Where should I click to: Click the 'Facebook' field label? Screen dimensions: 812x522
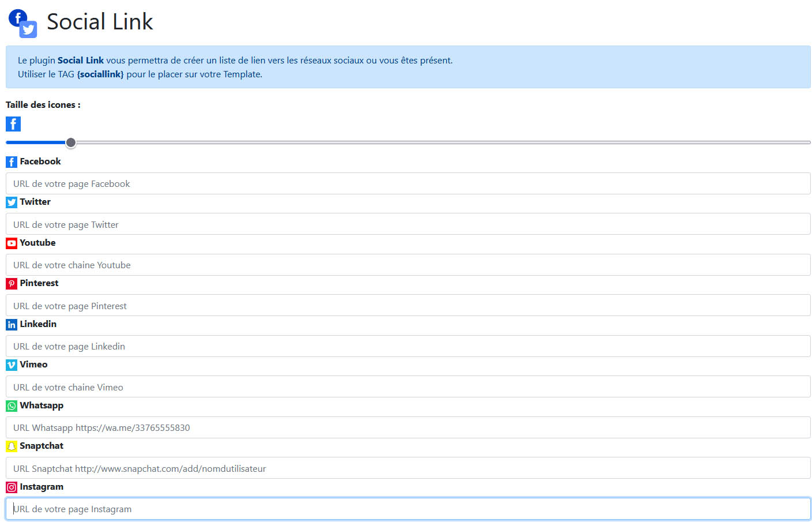tap(40, 162)
